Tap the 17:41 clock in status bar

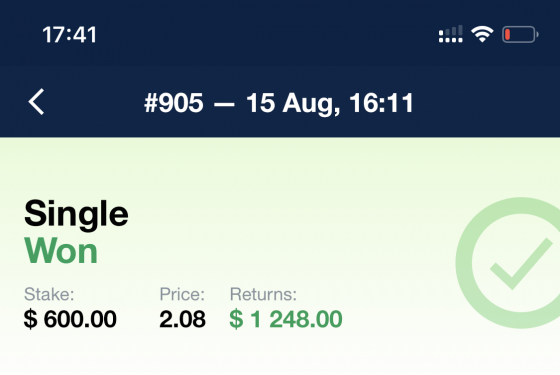pyautogui.click(x=69, y=35)
